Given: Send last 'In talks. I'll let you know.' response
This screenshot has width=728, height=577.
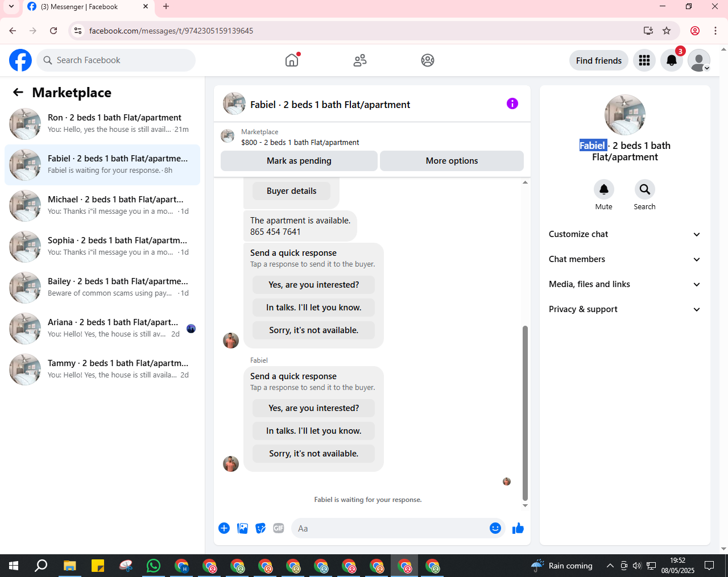Looking at the screenshot, I should (314, 431).
